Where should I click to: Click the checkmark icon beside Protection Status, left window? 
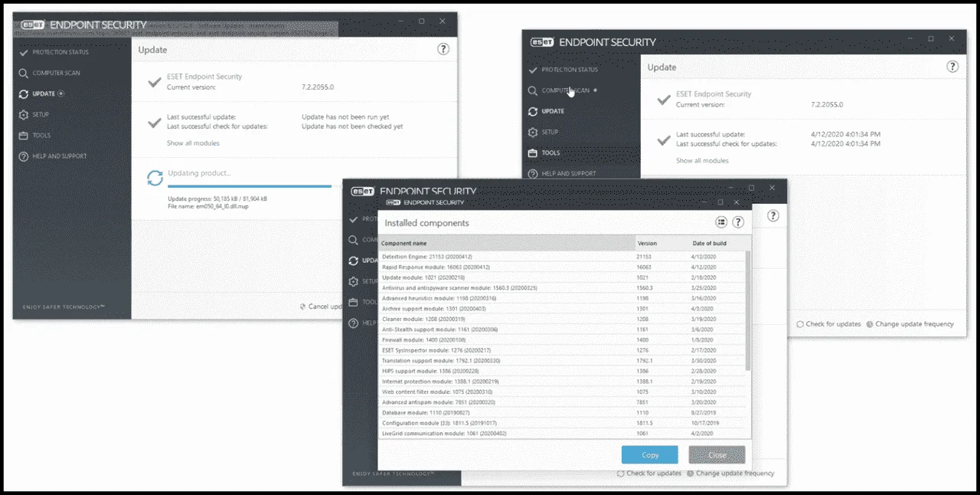(x=24, y=52)
